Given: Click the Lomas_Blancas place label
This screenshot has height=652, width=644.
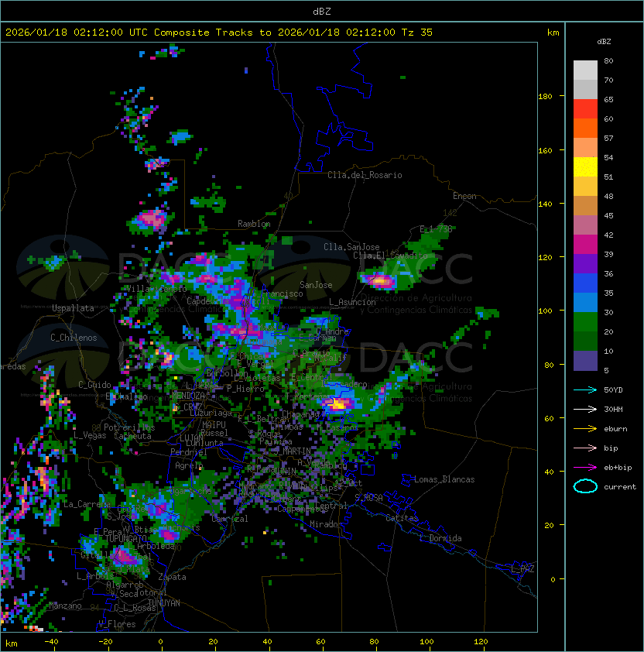Looking at the screenshot, I should coord(444,479).
